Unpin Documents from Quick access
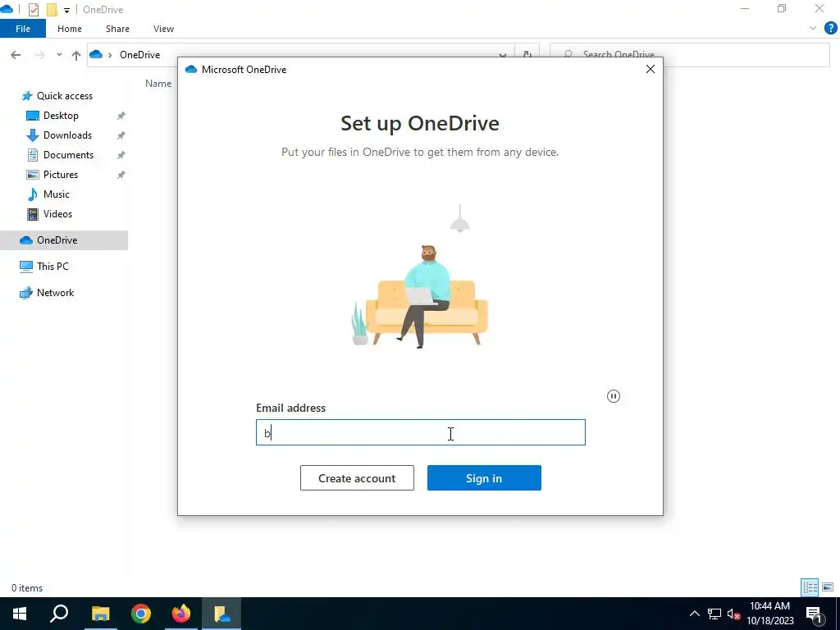The image size is (840, 630). [121, 155]
